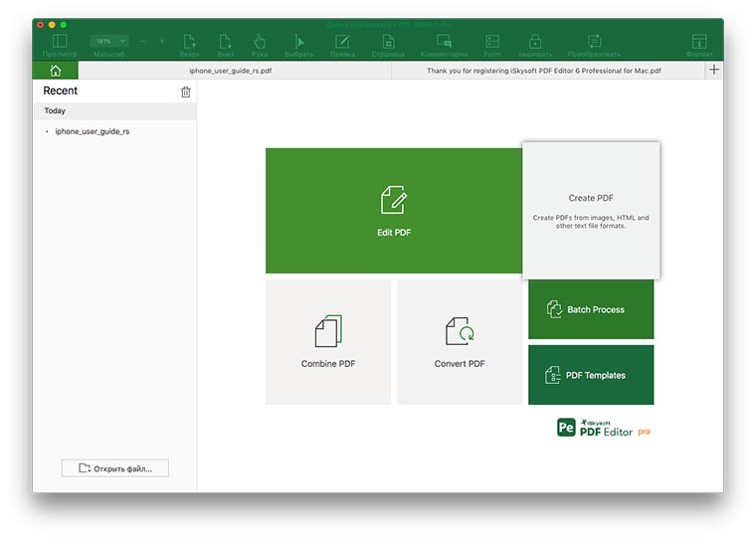756x539 pixels.
Task: Add a new tab with plus button
Action: coord(714,71)
